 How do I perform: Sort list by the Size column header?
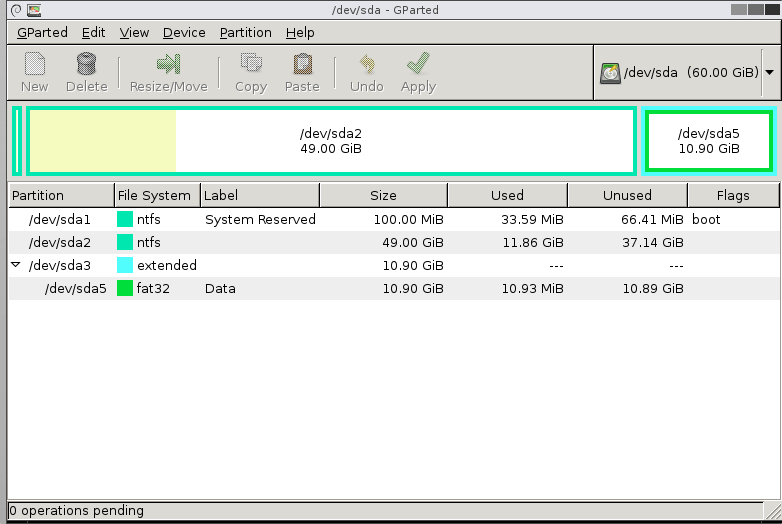pos(383,195)
